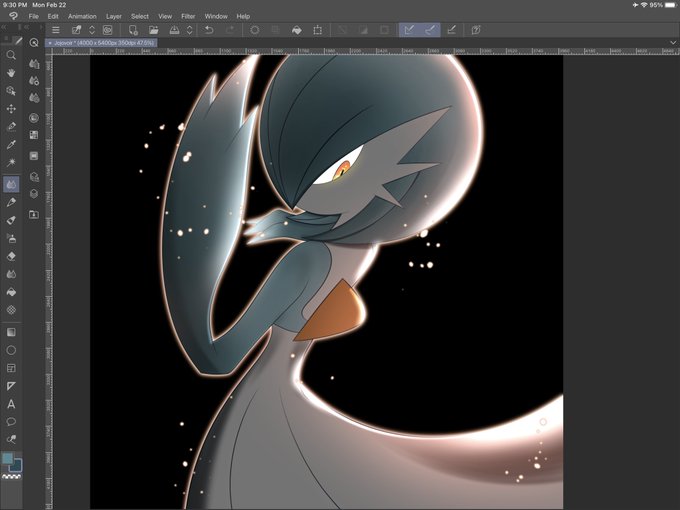This screenshot has height=510, width=680.
Task: Select the sub drawing color swatch
Action: point(16,466)
